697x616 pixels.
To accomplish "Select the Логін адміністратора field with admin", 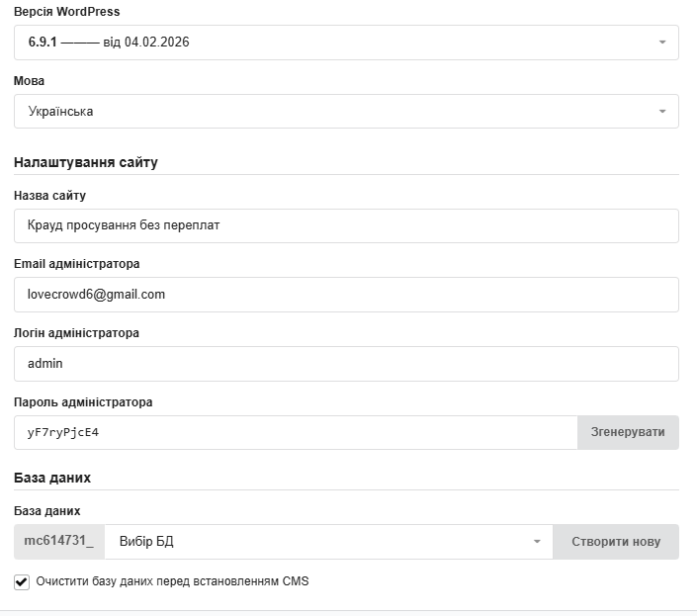I will 346,364.
